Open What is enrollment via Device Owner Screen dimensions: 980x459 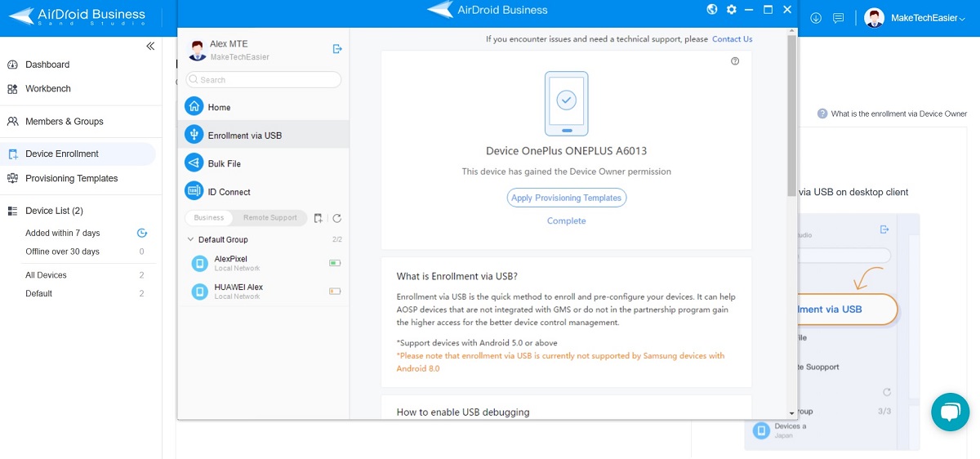click(893, 114)
